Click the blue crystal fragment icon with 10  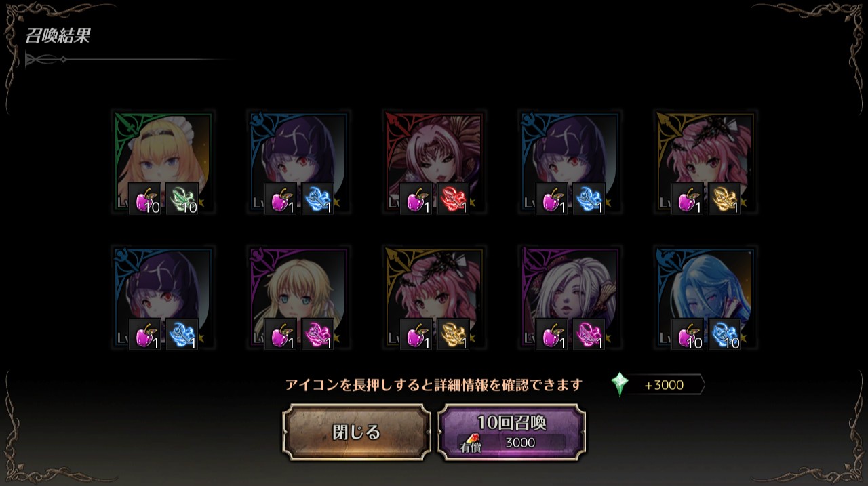pos(725,335)
